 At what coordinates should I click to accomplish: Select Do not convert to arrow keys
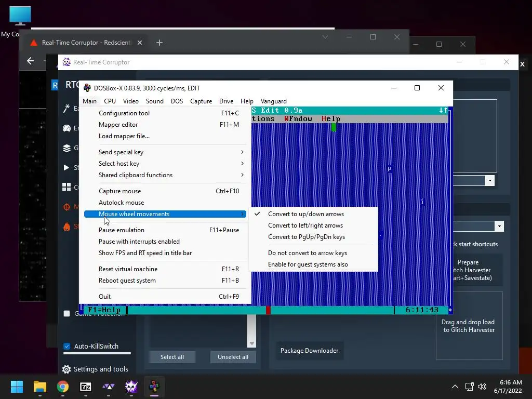(x=313, y=253)
